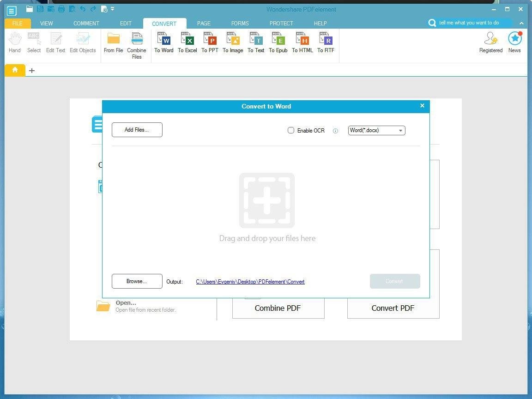532x399 pixels.
Task: Click the Registered user icon
Action: [491, 42]
